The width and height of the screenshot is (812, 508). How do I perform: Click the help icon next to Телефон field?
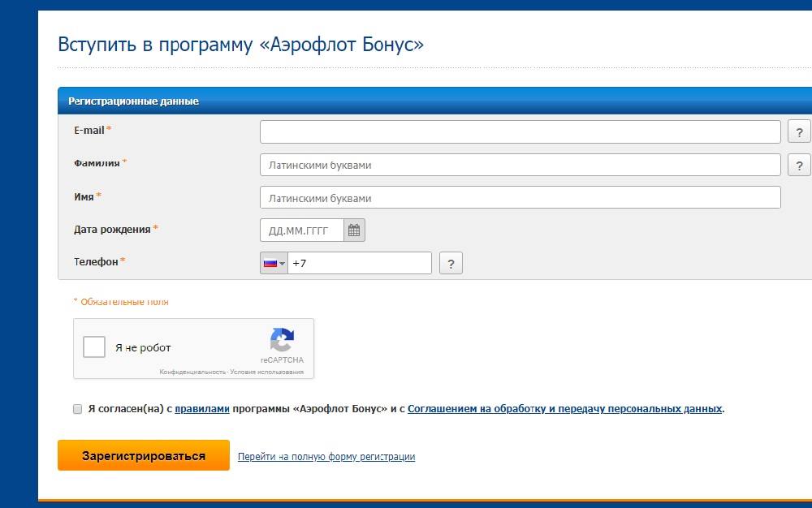tap(451, 263)
